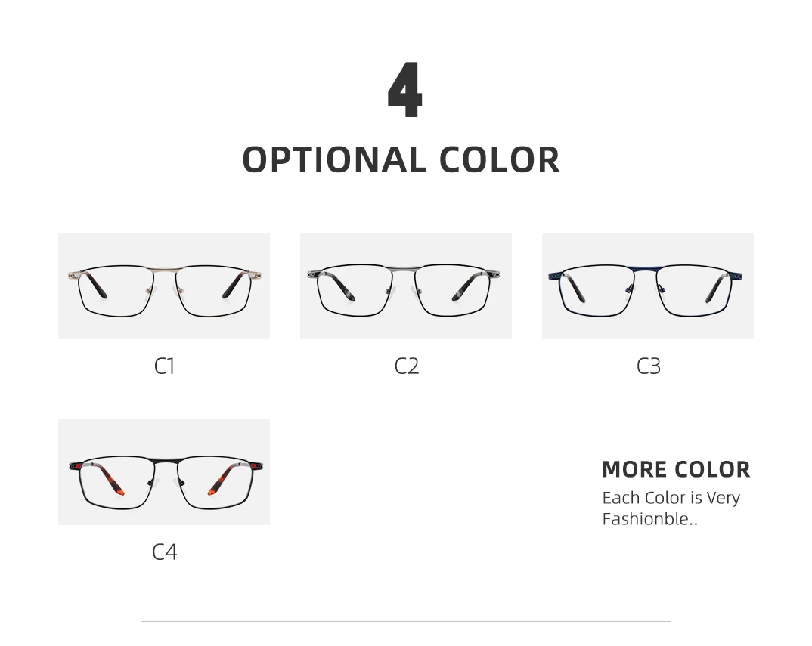
Task: Select the C2 color label
Action: [406, 366]
